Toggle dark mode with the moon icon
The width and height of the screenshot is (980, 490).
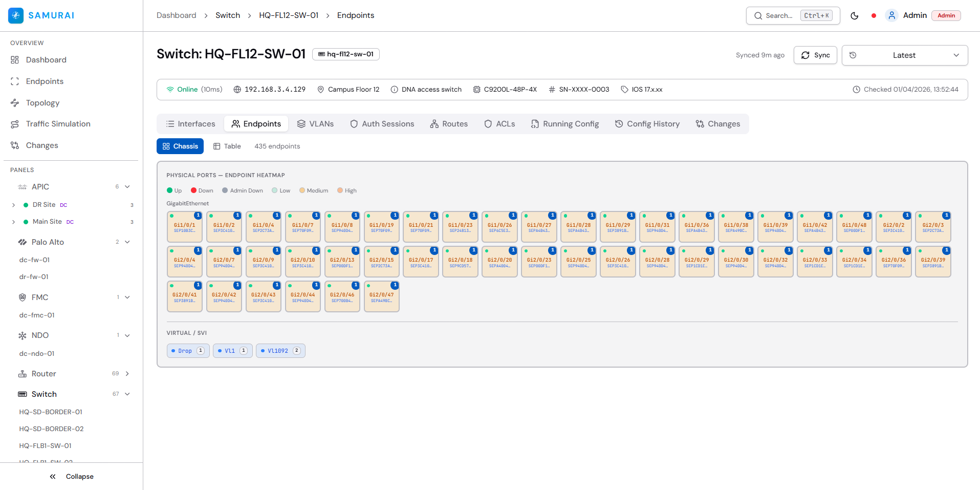pos(855,16)
